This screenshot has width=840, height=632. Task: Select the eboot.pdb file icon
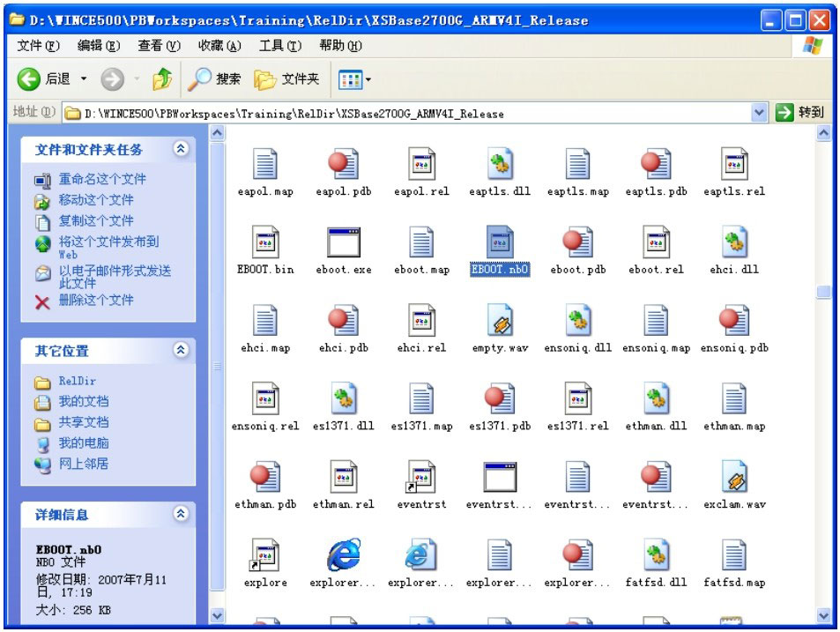coord(578,242)
